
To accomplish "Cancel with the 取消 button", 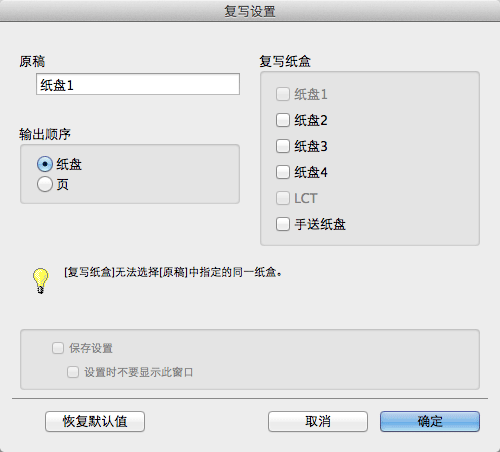I will 318,421.
